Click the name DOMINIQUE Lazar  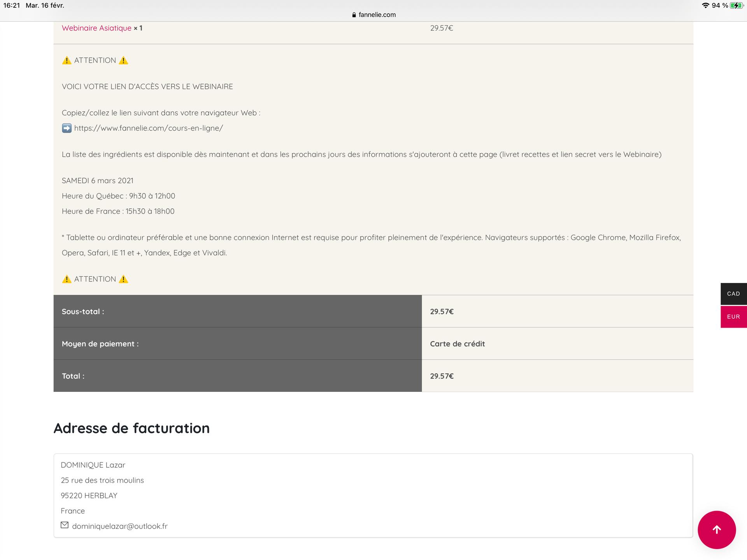pyautogui.click(x=93, y=465)
